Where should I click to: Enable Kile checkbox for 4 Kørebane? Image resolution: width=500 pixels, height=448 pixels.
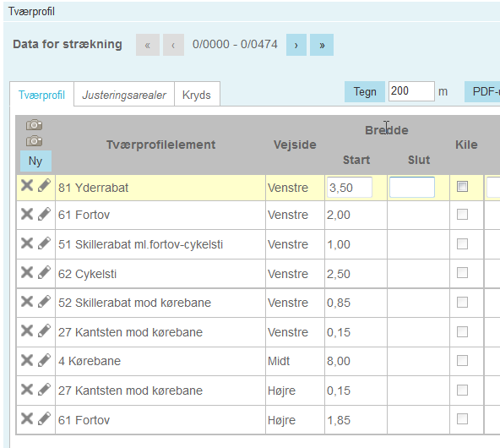462,361
